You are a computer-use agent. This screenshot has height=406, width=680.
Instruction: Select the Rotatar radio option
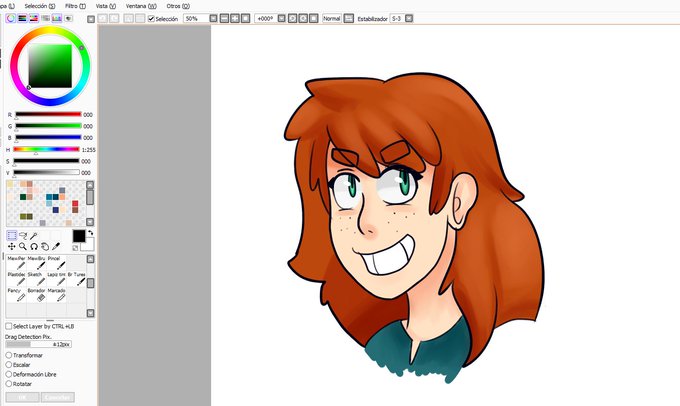pos(9,383)
